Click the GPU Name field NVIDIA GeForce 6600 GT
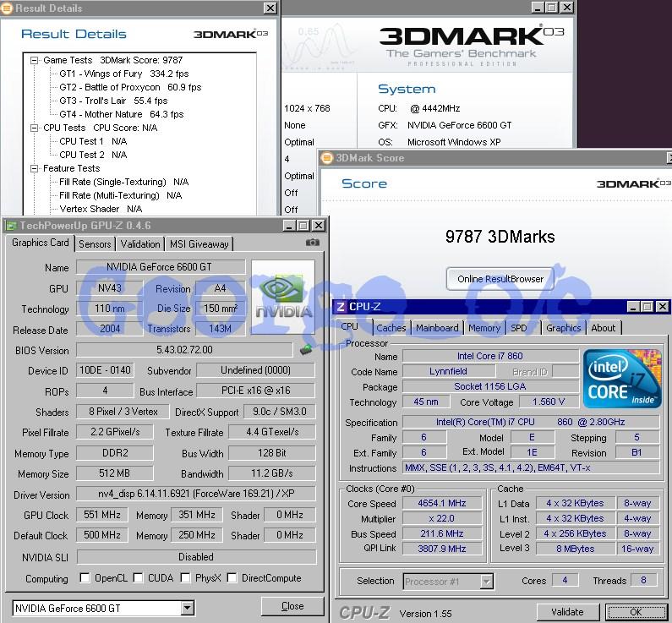 click(161, 267)
